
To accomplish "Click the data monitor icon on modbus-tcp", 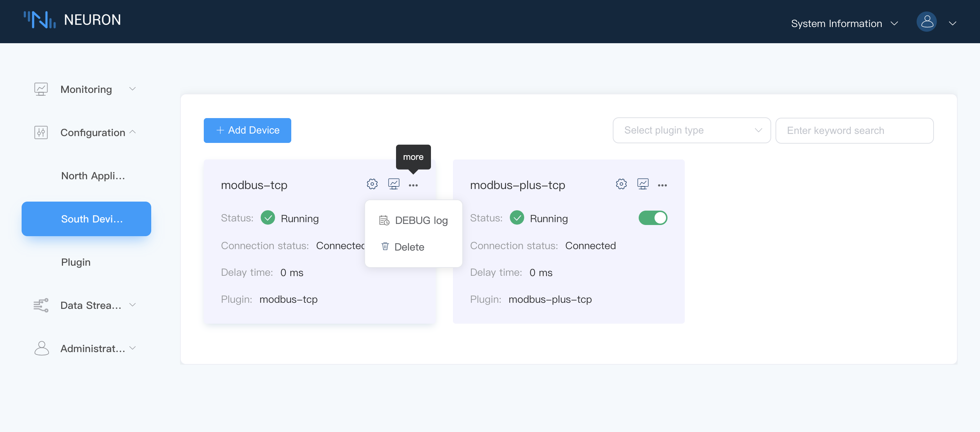I will tap(393, 184).
